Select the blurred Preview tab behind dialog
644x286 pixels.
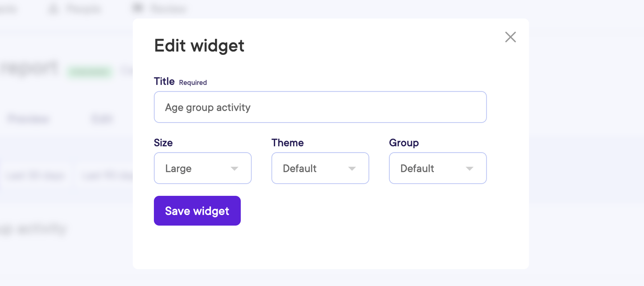pos(28,119)
